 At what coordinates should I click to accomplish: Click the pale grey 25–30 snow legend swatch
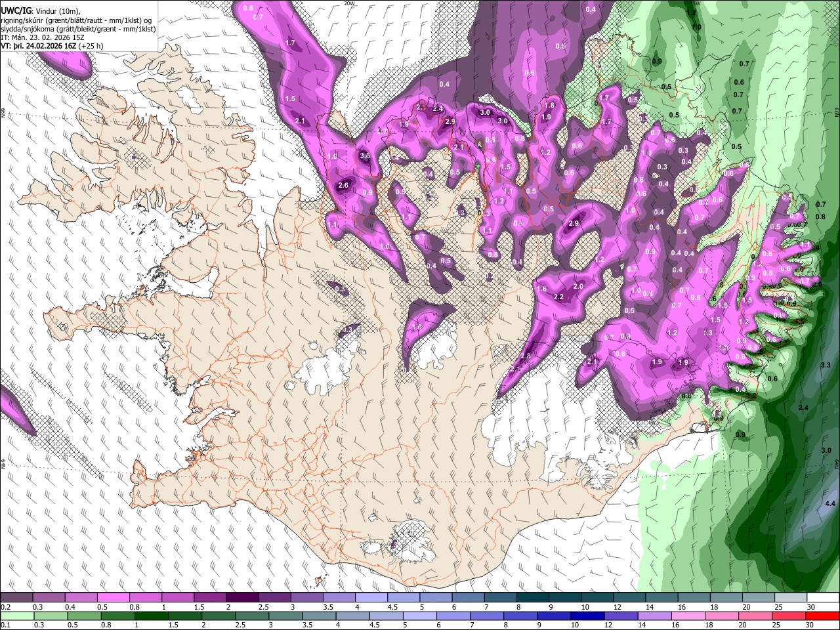pyautogui.click(x=790, y=598)
